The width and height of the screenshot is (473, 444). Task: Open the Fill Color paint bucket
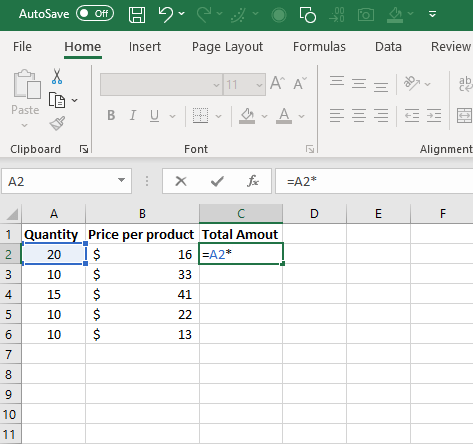click(247, 116)
